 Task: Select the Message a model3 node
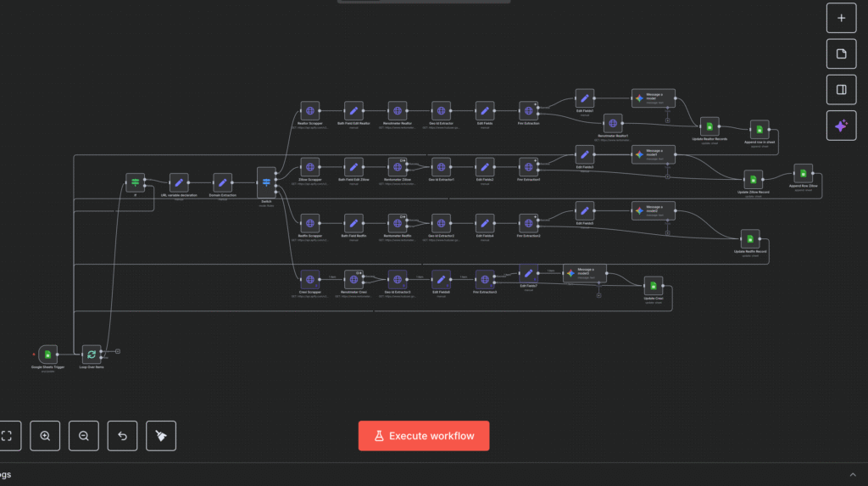585,273
